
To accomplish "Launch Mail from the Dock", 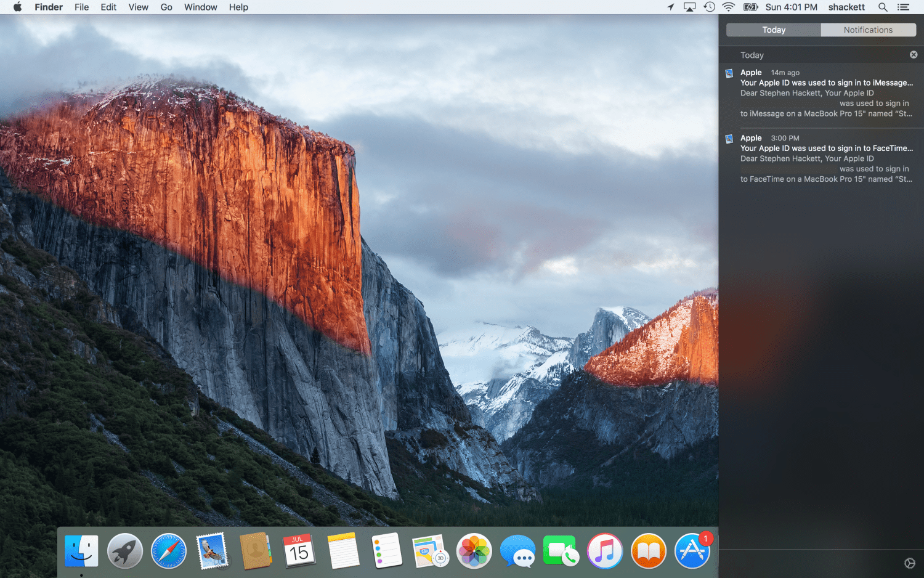I will coord(213,550).
